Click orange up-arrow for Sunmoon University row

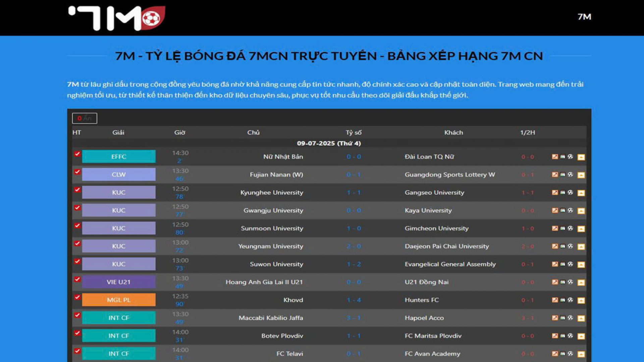pos(581,229)
